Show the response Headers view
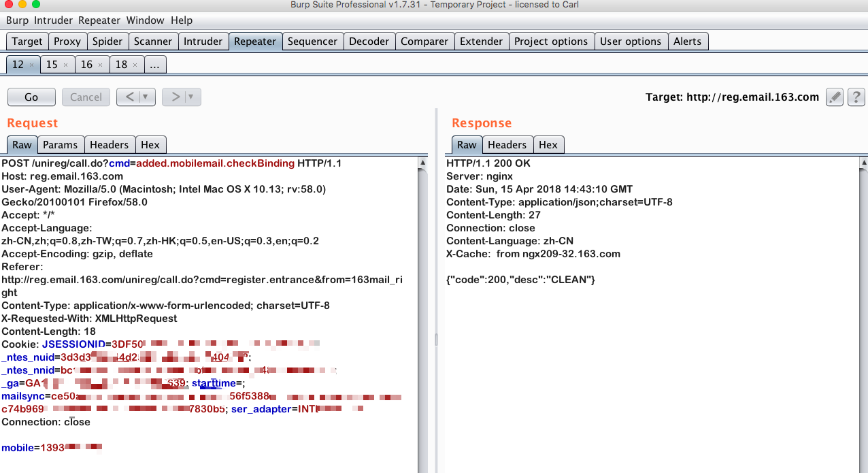 coord(507,145)
